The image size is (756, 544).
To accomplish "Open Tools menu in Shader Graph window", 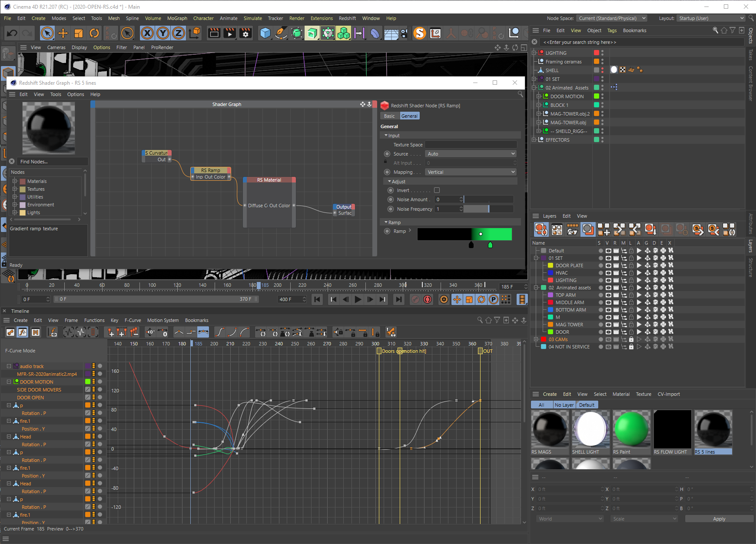I will point(56,94).
